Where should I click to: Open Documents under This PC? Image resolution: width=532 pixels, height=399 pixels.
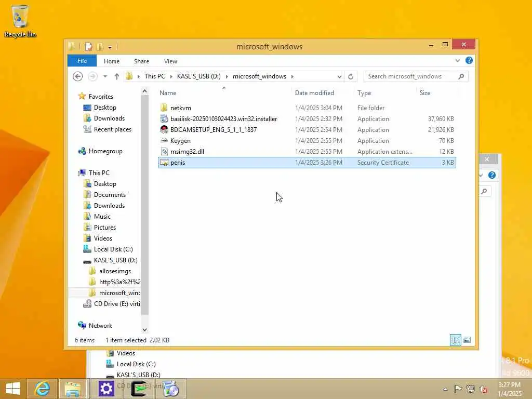(110, 195)
